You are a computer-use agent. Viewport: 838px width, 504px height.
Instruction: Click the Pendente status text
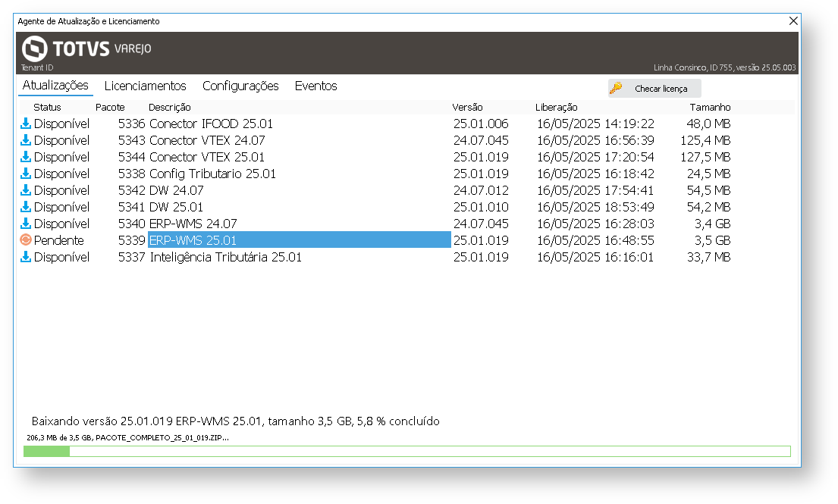click(59, 240)
